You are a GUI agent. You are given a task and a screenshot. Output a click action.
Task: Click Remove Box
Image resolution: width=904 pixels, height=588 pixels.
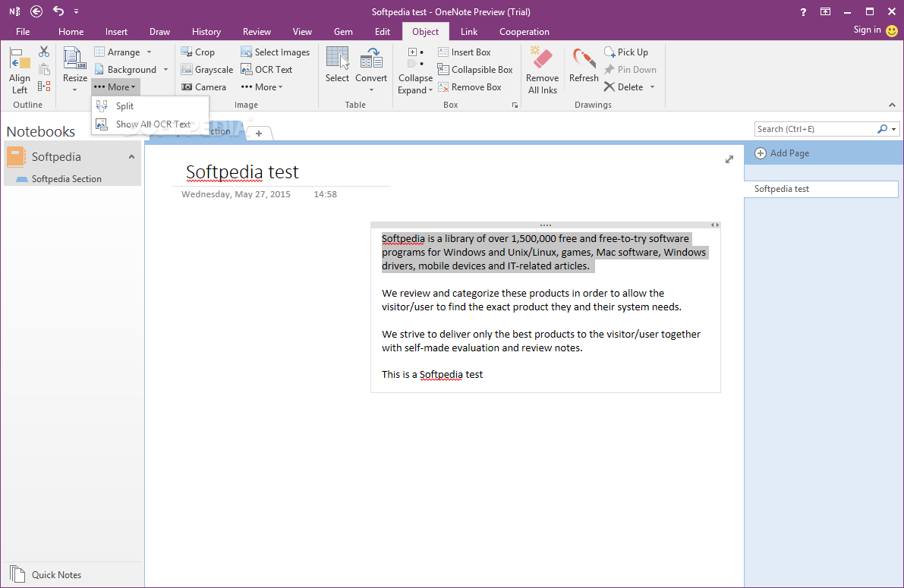click(469, 87)
